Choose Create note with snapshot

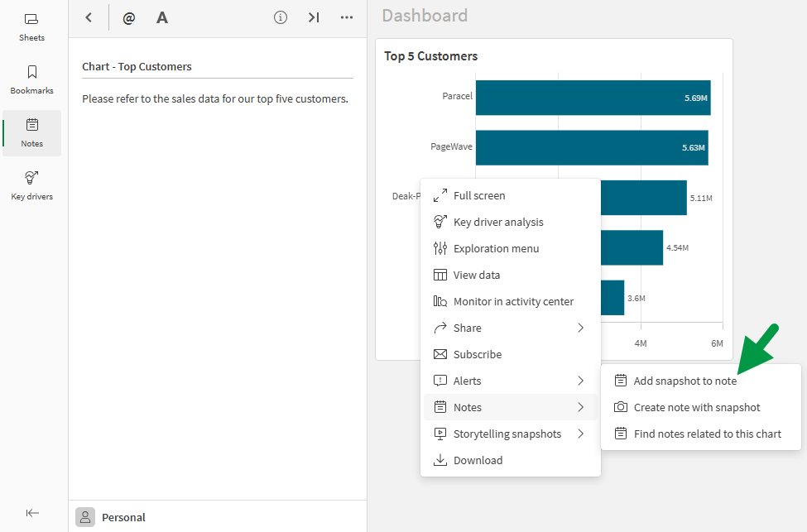(696, 407)
